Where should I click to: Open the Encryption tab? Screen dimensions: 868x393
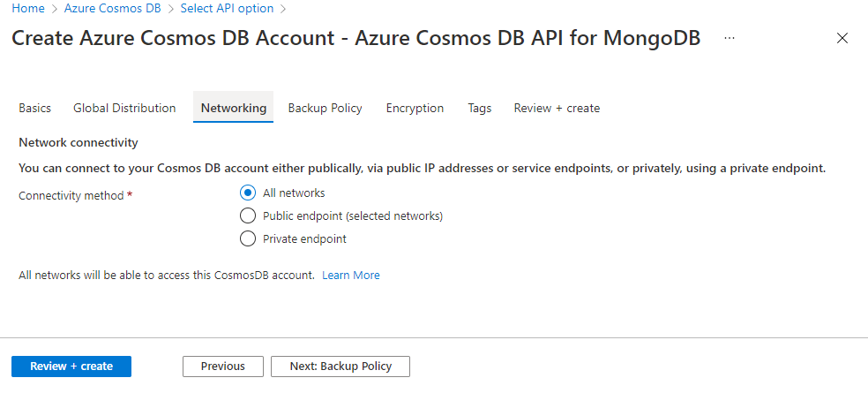(415, 108)
